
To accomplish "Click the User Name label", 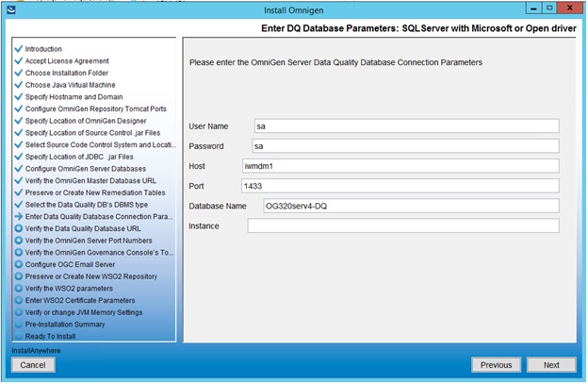I will point(208,126).
